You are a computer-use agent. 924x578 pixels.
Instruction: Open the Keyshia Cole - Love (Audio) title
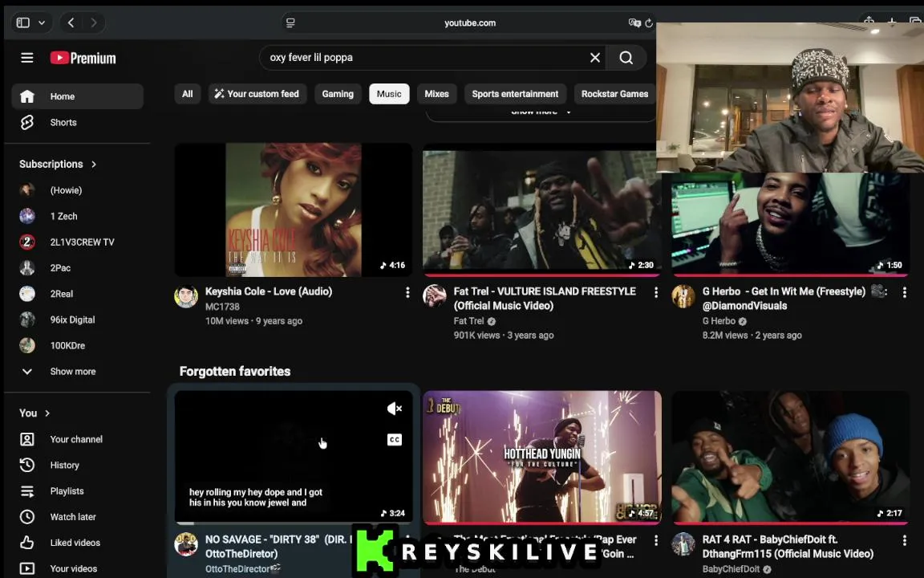pyautogui.click(x=269, y=291)
